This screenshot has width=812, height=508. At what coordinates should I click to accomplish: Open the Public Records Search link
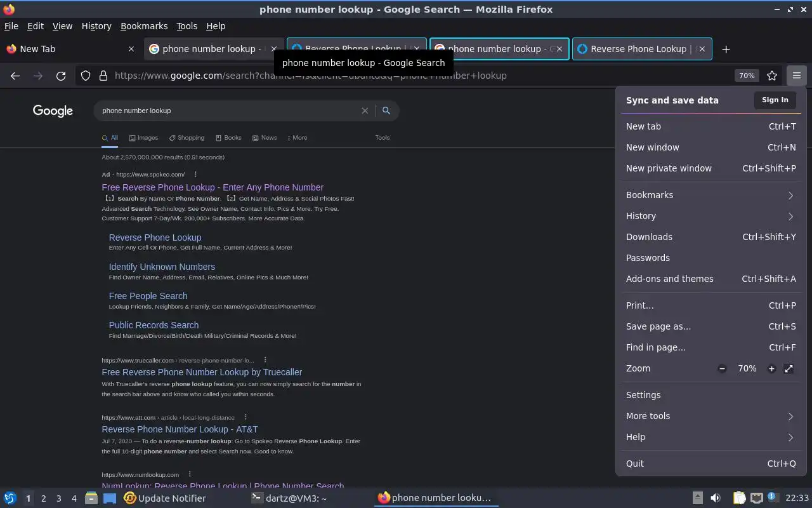coord(154,325)
